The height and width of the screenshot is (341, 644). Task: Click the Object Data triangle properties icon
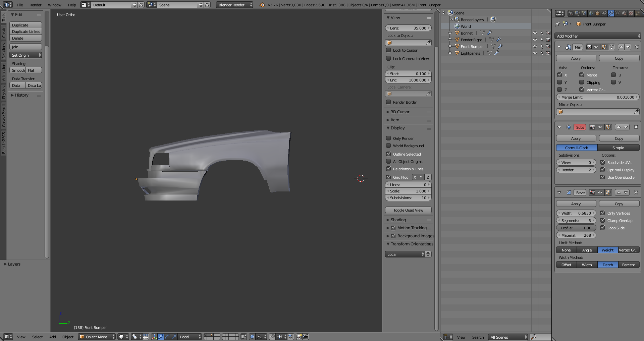coord(618,13)
